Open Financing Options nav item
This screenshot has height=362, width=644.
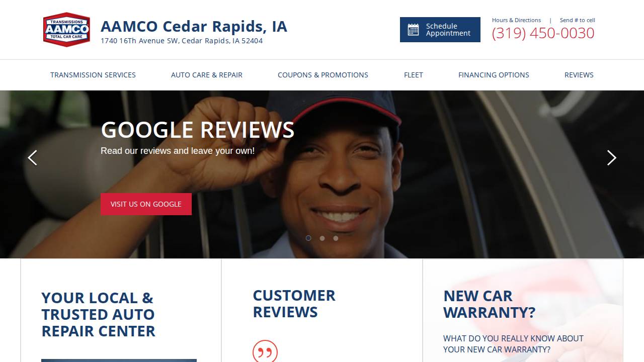pyautogui.click(x=494, y=75)
